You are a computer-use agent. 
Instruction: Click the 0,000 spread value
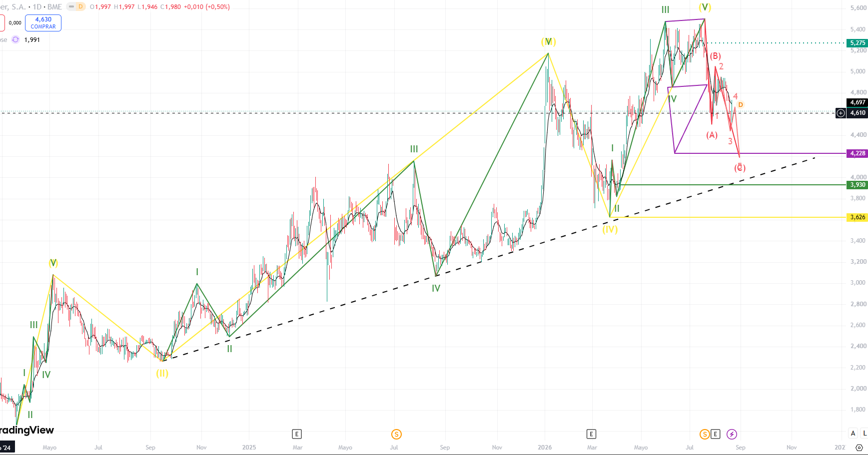click(x=15, y=23)
